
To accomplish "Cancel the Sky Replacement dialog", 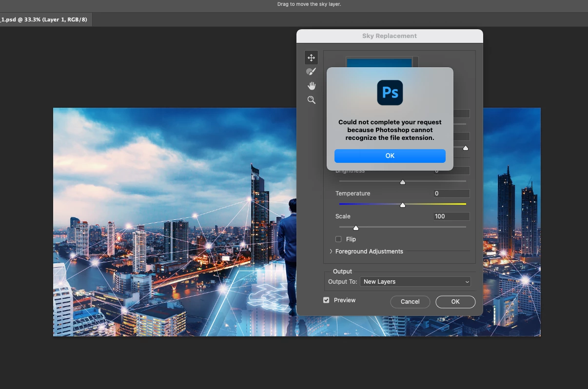I will [410, 302].
